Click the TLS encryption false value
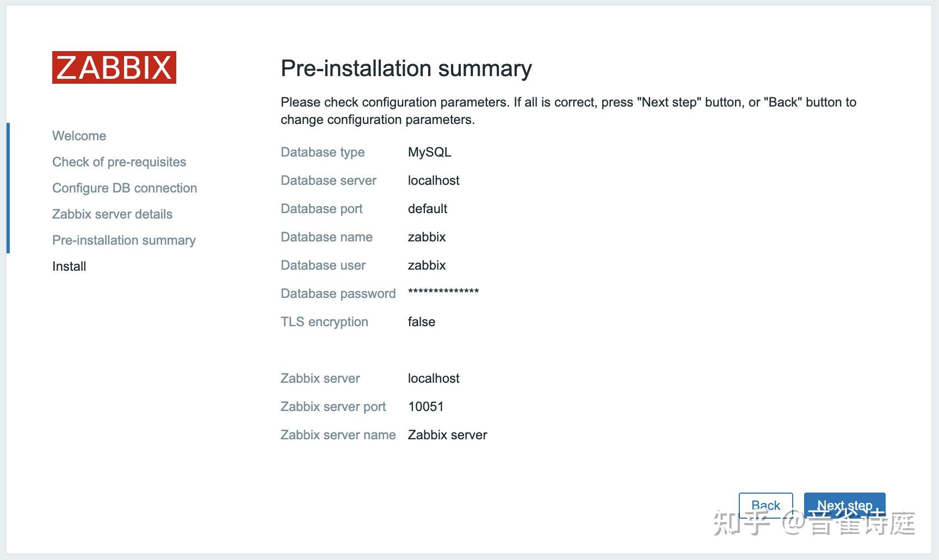 click(x=422, y=321)
